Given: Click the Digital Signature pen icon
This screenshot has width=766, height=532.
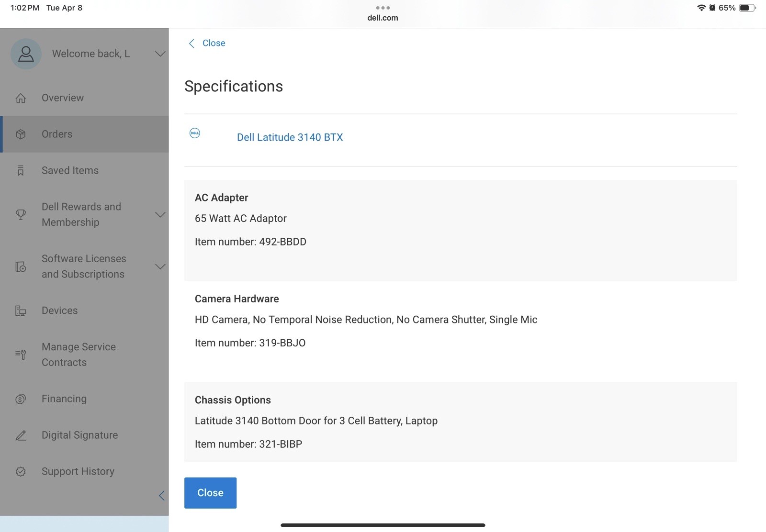Looking at the screenshot, I should pyautogui.click(x=21, y=435).
